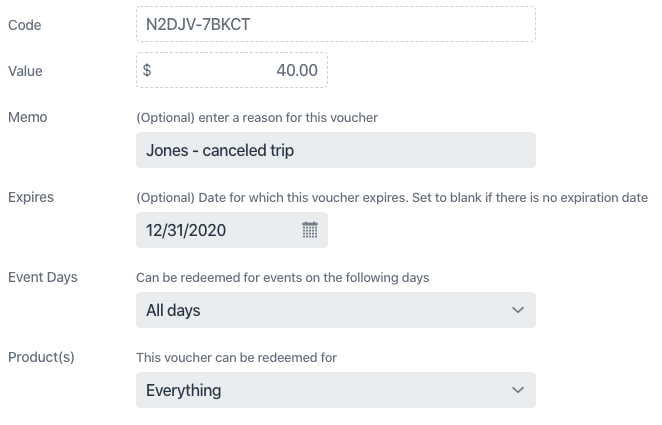Edit the Memo text 'Jones - canceled trip'
The image size is (662, 425).
pos(335,150)
